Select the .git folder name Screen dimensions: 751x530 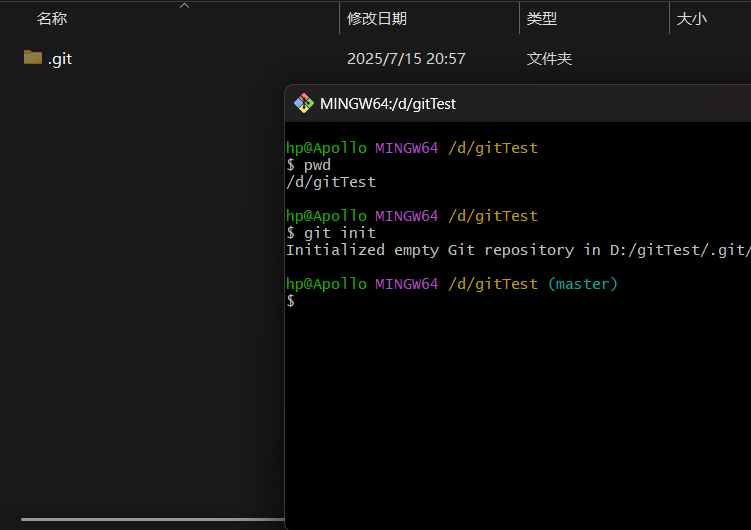pyautogui.click(x=60, y=59)
